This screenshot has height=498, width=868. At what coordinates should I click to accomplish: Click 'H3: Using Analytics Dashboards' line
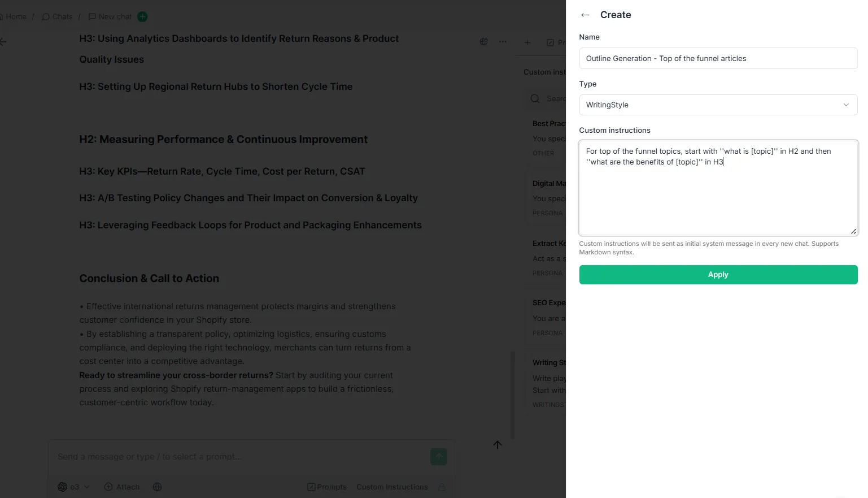pyautogui.click(x=239, y=49)
